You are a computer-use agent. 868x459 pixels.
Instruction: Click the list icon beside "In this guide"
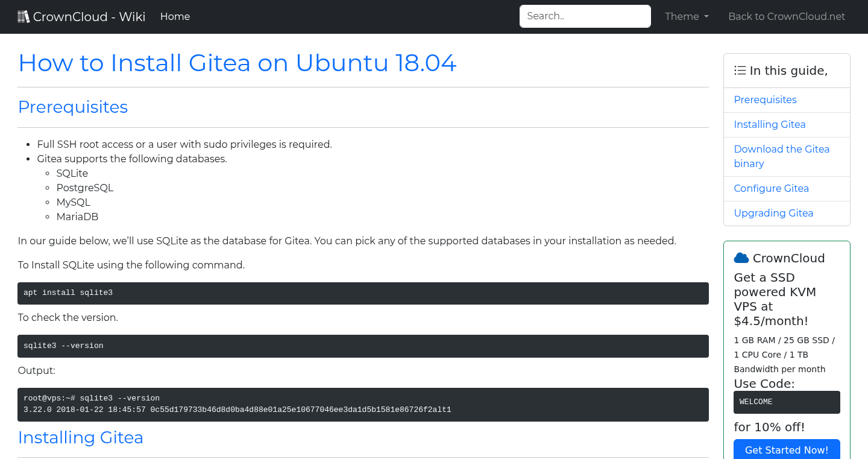[740, 70]
